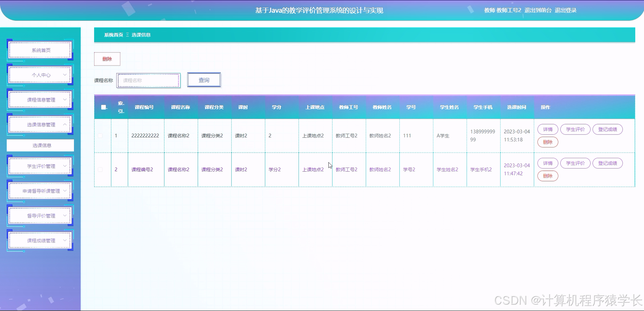644x311 pixels.
Task: Click 登记成绩 for the A学生 row
Action: [x=608, y=129]
